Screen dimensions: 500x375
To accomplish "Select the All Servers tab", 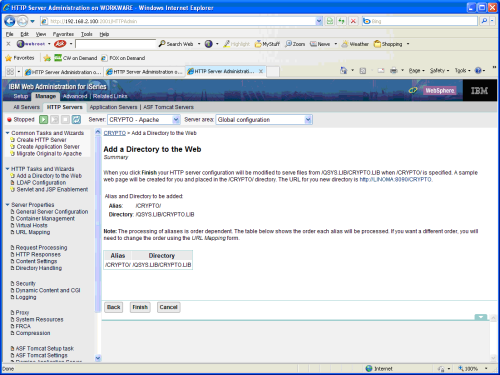I will pyautogui.click(x=26, y=107).
